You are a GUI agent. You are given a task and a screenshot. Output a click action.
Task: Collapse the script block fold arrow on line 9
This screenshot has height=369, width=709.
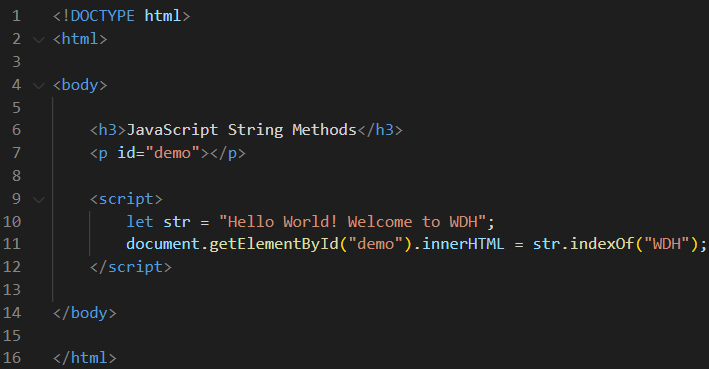pyautogui.click(x=39, y=199)
